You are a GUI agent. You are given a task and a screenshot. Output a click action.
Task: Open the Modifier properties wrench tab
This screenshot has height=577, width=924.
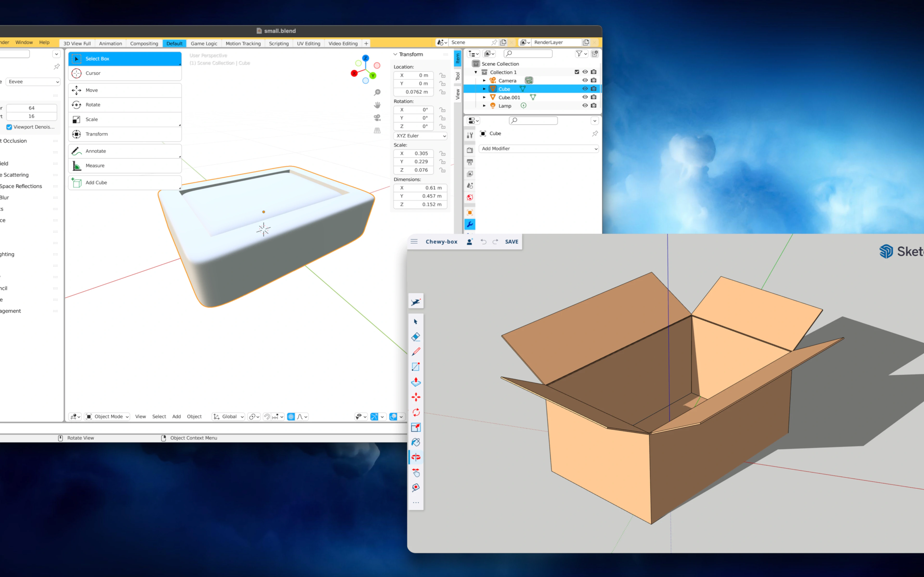470,224
